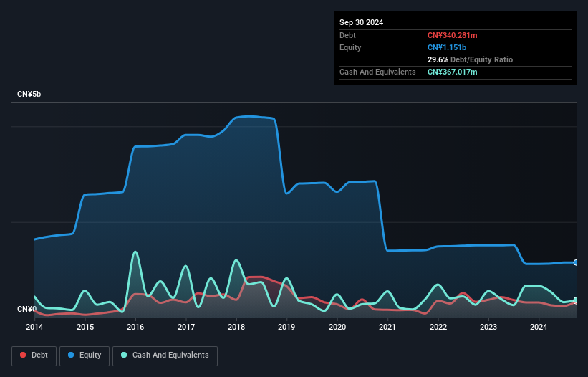This screenshot has width=588, height=377.
Task: Click the 2022 x-axis label
Action: tap(438, 327)
